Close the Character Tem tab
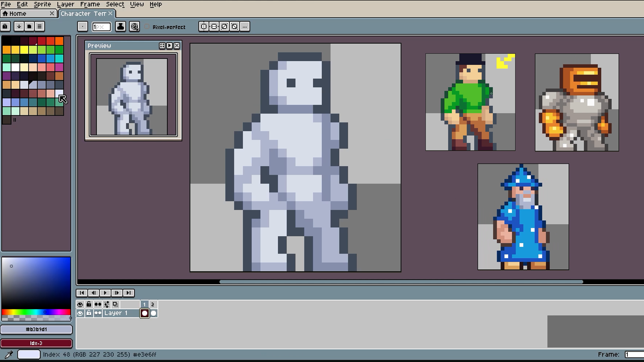644x362 pixels. tap(110, 13)
